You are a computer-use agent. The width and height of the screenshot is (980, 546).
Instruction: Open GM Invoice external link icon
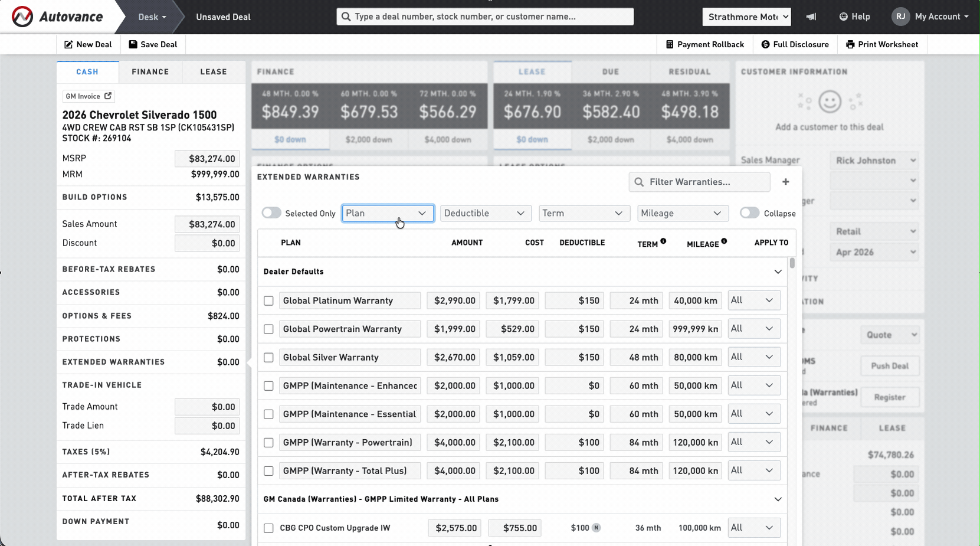pos(108,96)
